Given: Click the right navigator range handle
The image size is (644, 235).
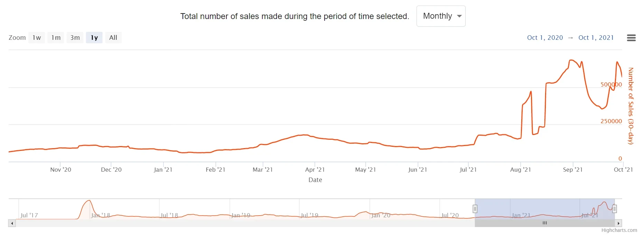Looking at the screenshot, I should [x=614, y=209].
